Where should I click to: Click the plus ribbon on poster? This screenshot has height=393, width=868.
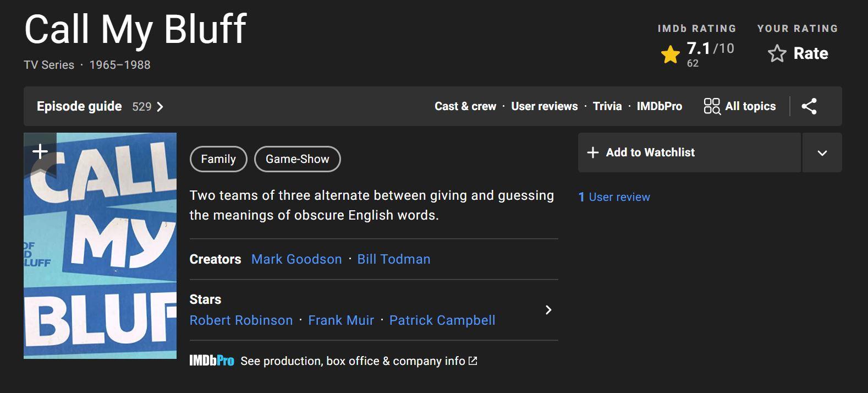click(40, 152)
